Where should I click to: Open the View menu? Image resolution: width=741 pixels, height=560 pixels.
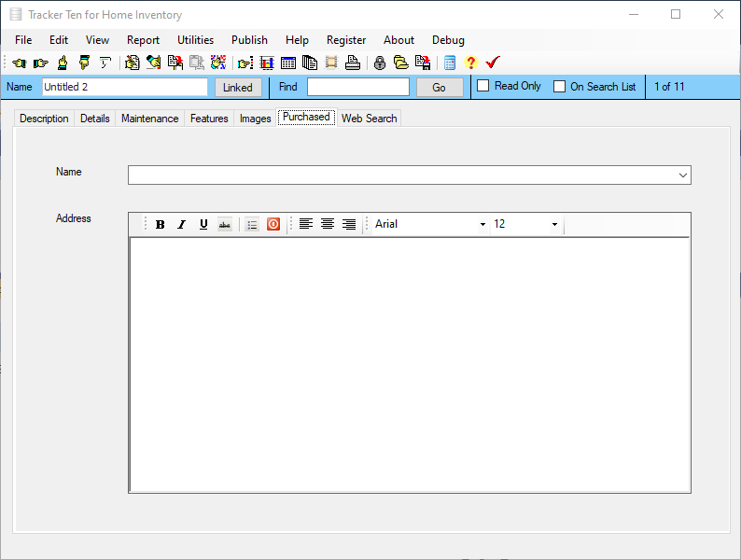(97, 40)
